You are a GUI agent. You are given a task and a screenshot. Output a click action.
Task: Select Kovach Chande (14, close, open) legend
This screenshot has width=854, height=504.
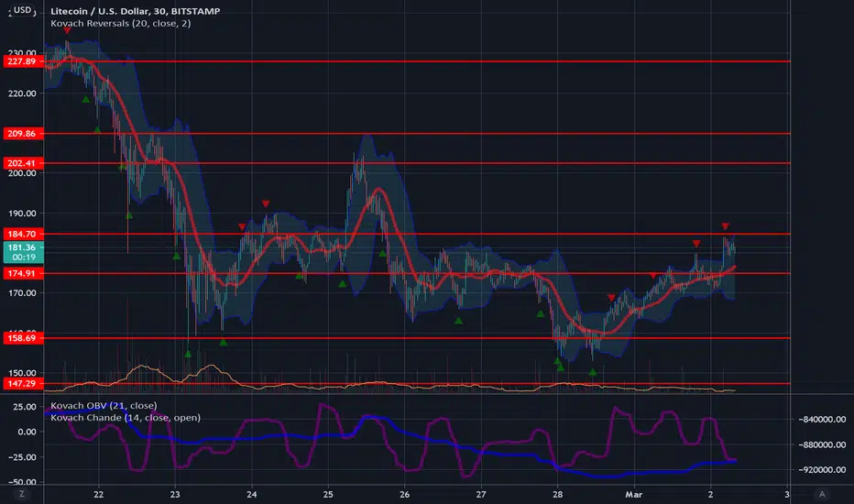[x=126, y=417]
